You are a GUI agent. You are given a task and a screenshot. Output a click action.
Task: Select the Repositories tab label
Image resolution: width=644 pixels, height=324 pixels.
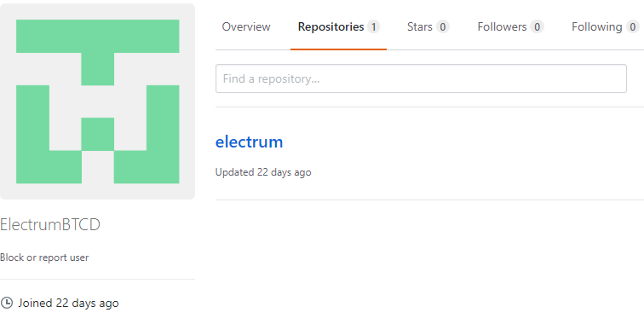pos(331,27)
